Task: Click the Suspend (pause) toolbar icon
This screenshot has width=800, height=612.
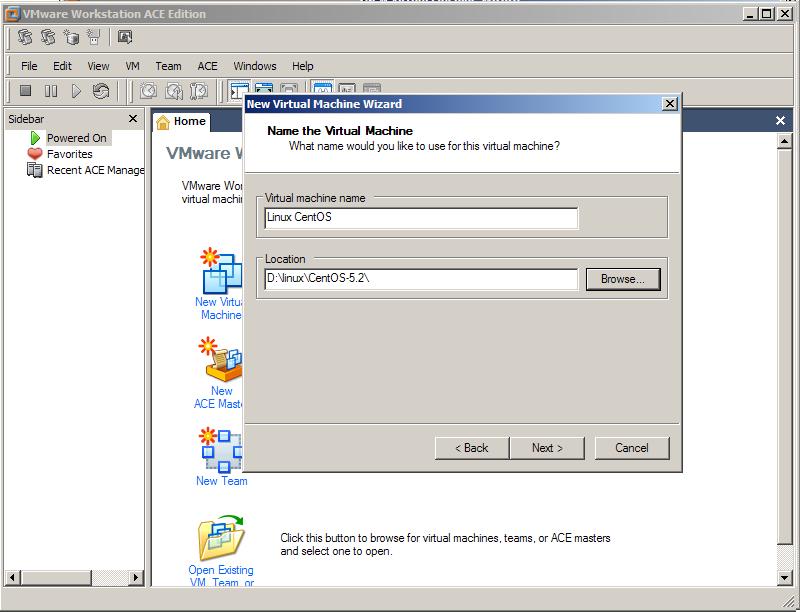Action: pyautogui.click(x=51, y=91)
